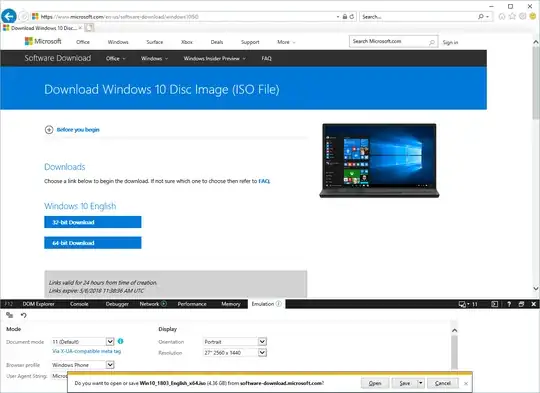Click the Via X-UA-compatible meta tag link
540x393 pixels.
(86, 351)
